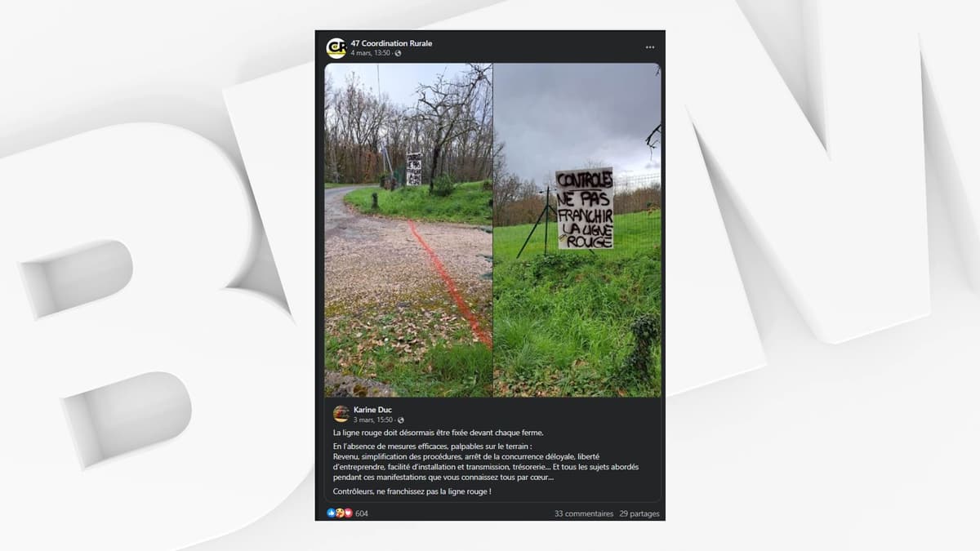Click the public globe icon beside 4 mars
This screenshot has width=980, height=551.
coord(398,53)
